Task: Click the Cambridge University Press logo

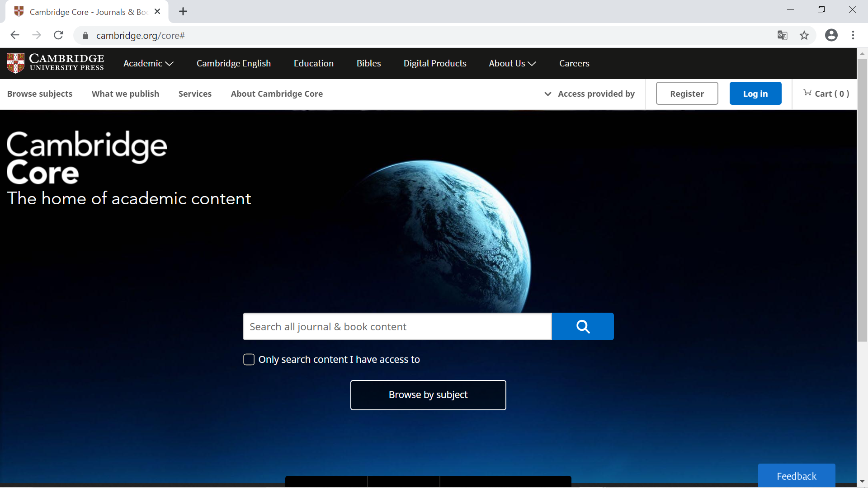Action: coord(55,63)
